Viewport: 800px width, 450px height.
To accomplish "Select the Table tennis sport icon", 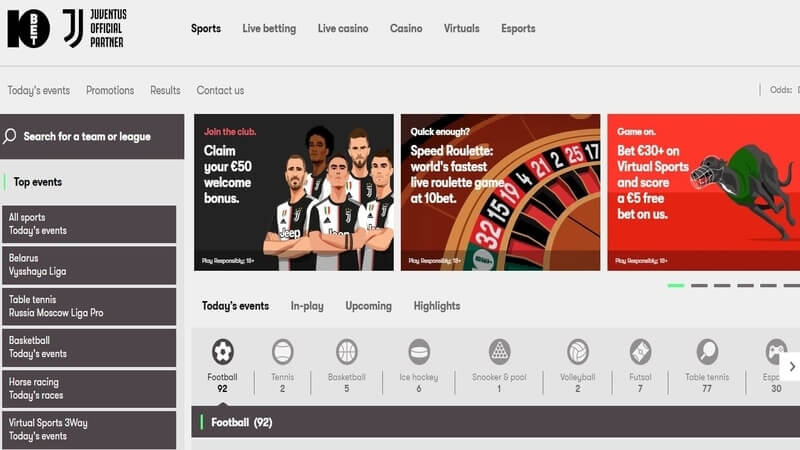I will click(707, 352).
